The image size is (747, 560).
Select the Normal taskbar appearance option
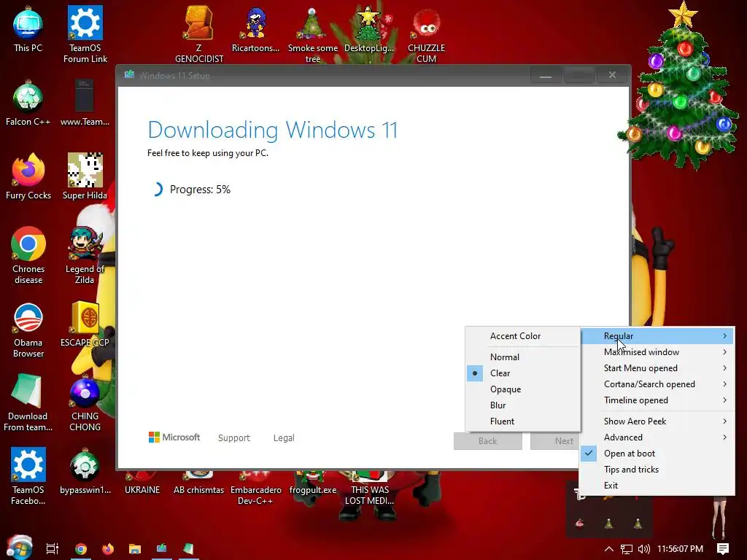[x=522, y=357]
